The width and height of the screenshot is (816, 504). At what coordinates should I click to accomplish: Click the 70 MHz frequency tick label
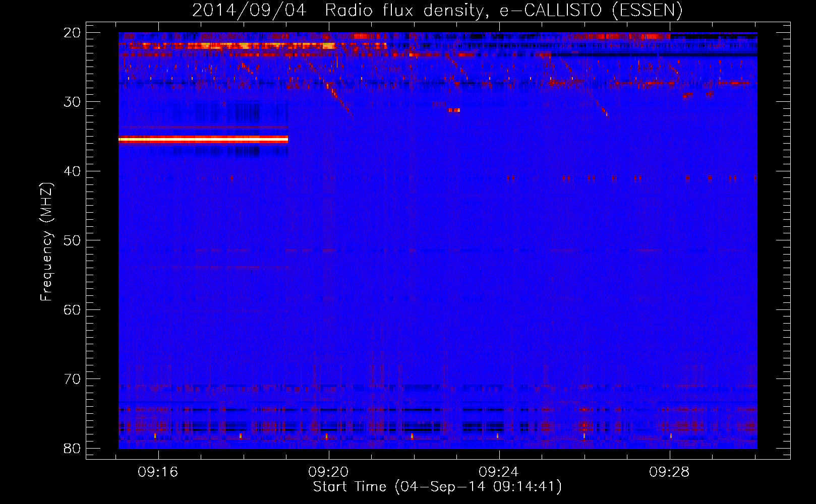(x=72, y=379)
